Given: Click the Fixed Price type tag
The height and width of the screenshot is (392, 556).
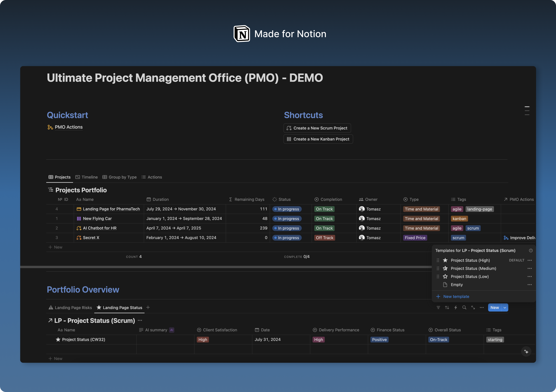Looking at the screenshot, I should [415, 238].
